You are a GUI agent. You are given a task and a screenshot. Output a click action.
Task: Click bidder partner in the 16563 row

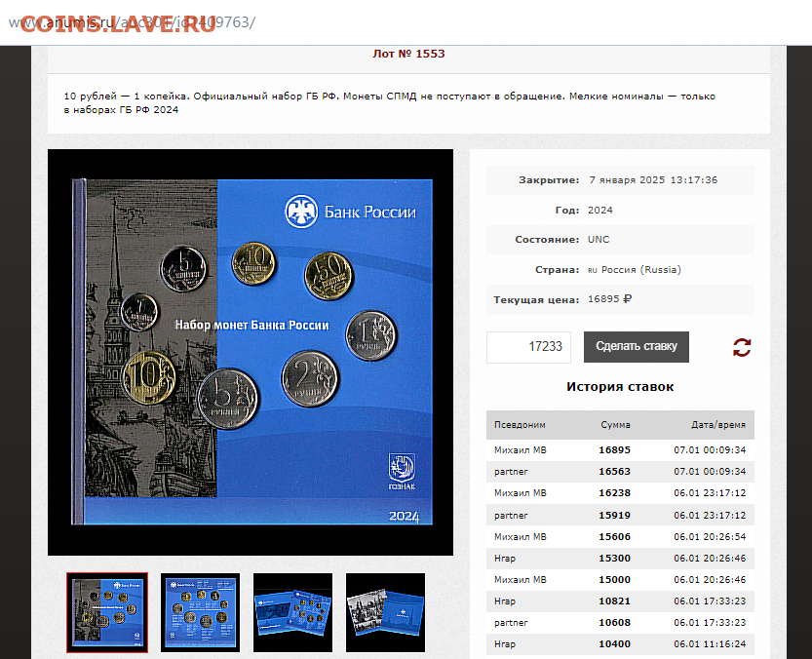pyautogui.click(x=511, y=472)
